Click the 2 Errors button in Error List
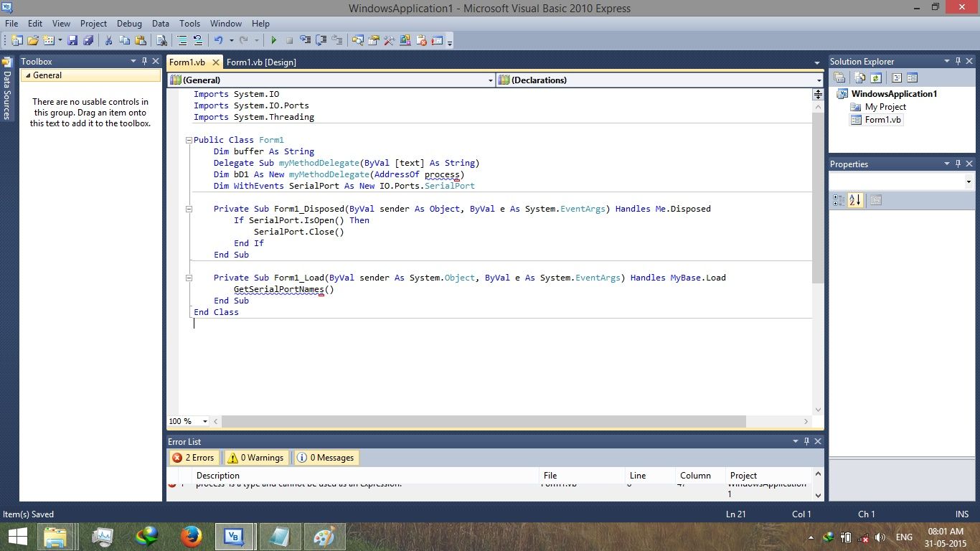The image size is (980, 551). [x=194, y=457]
